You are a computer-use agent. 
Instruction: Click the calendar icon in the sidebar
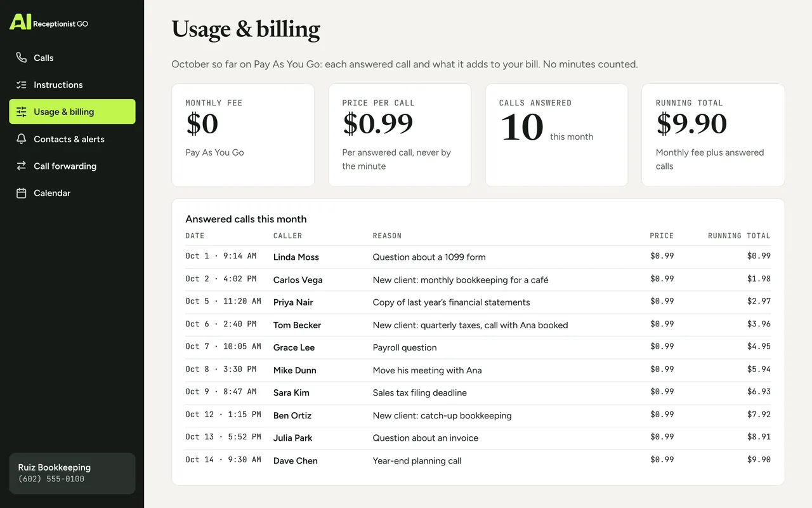(x=22, y=193)
